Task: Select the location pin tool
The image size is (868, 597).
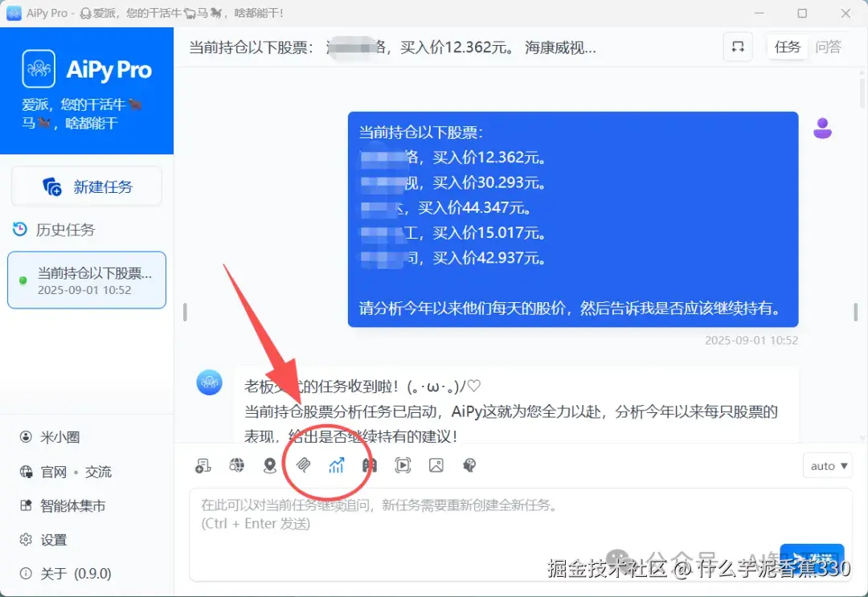Action: (x=270, y=465)
